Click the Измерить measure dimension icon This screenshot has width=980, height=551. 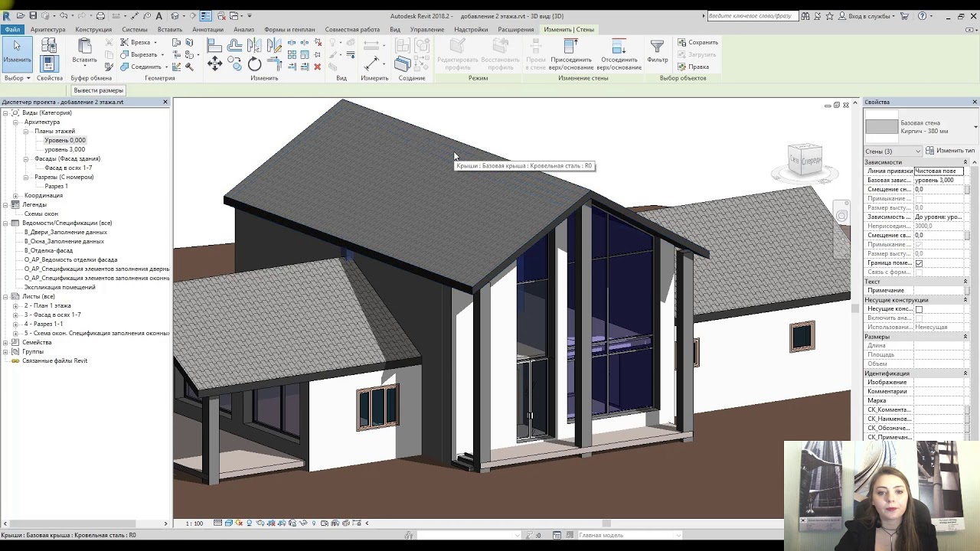[371, 64]
